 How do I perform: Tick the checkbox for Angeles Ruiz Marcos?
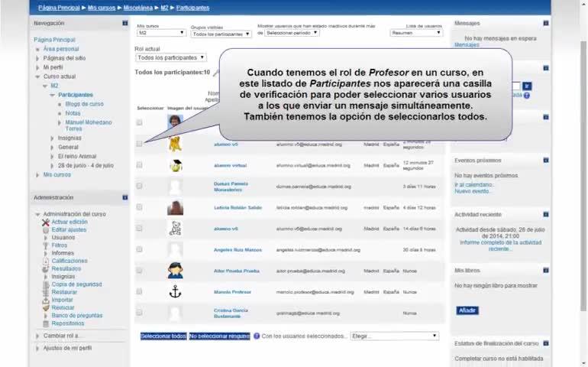139,249
